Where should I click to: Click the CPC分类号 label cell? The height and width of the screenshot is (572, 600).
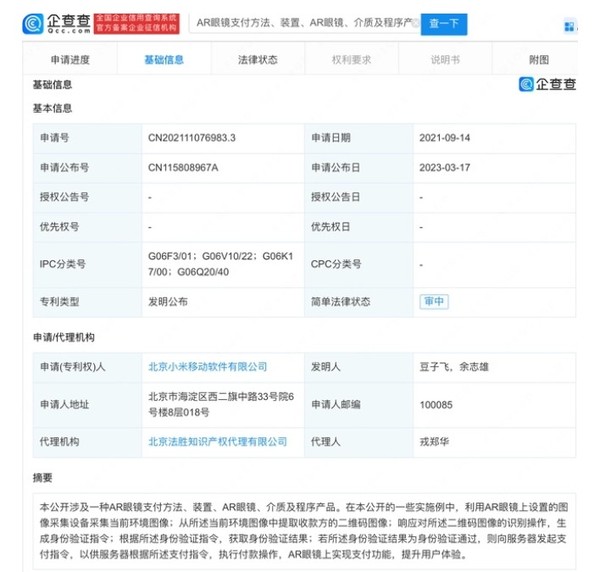pyautogui.click(x=359, y=264)
